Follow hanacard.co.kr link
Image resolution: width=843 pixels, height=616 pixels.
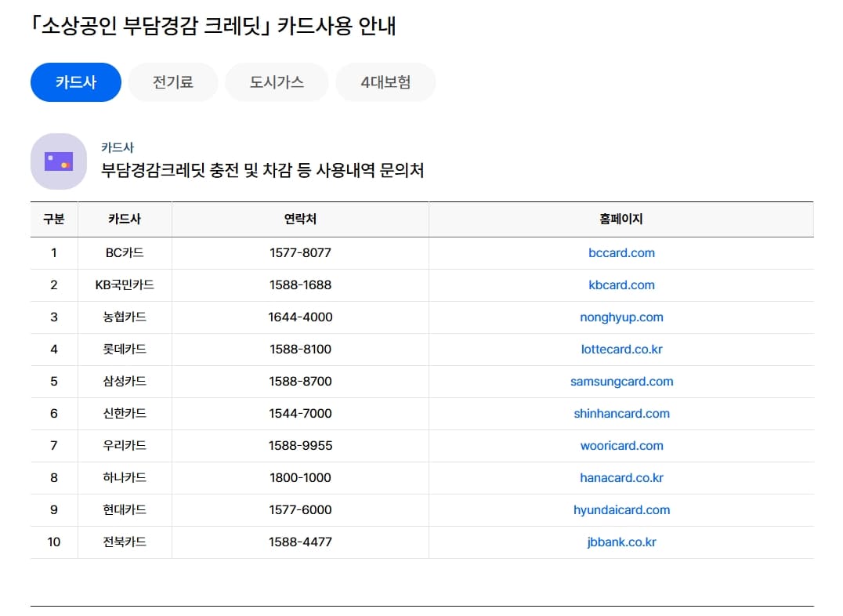tap(621, 478)
